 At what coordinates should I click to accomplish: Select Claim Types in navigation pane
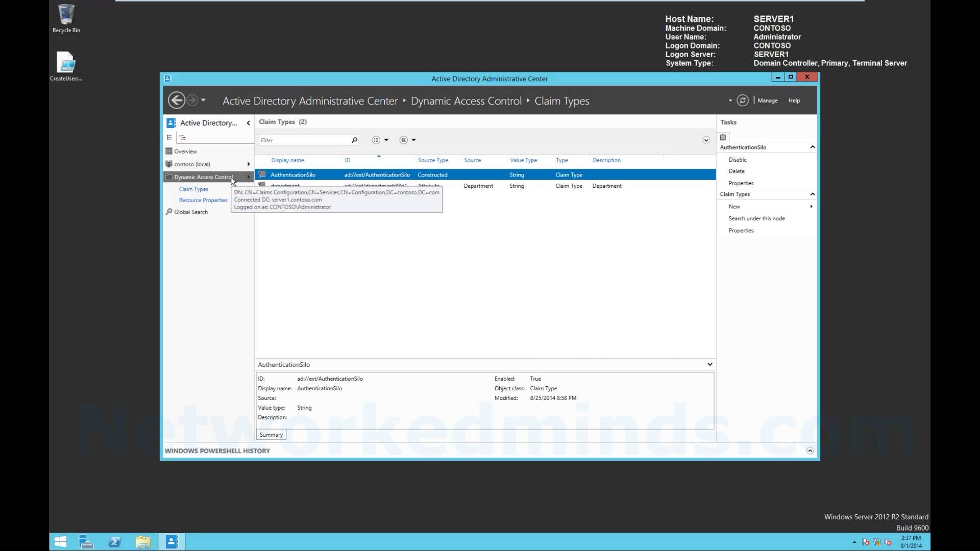tap(193, 189)
